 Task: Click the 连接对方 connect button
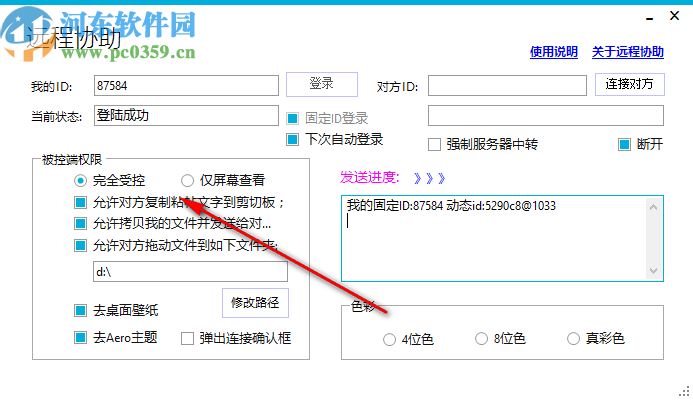pos(629,84)
